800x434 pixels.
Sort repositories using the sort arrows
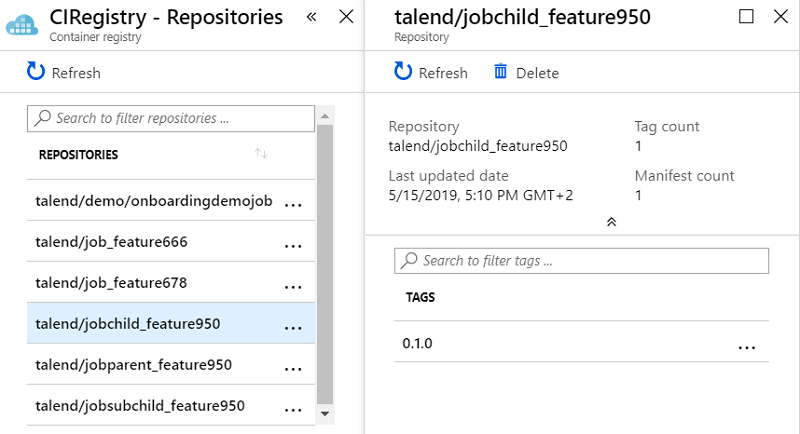tap(261, 154)
